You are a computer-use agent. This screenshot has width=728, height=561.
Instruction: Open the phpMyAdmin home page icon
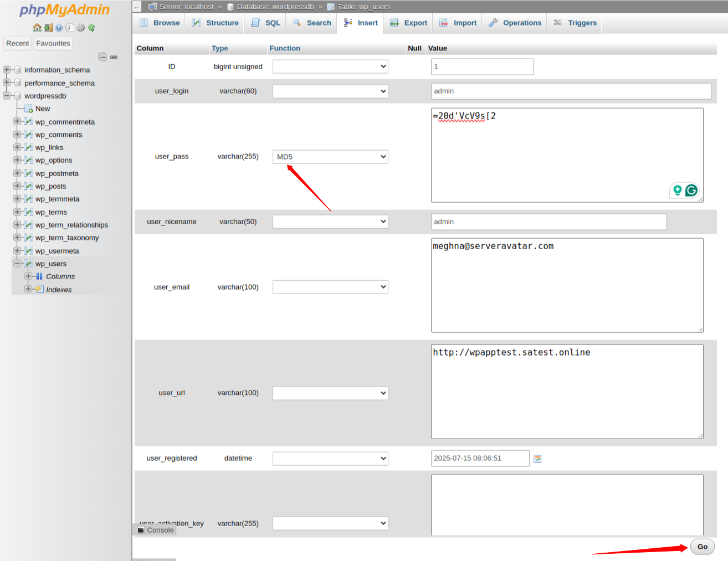tap(37, 28)
